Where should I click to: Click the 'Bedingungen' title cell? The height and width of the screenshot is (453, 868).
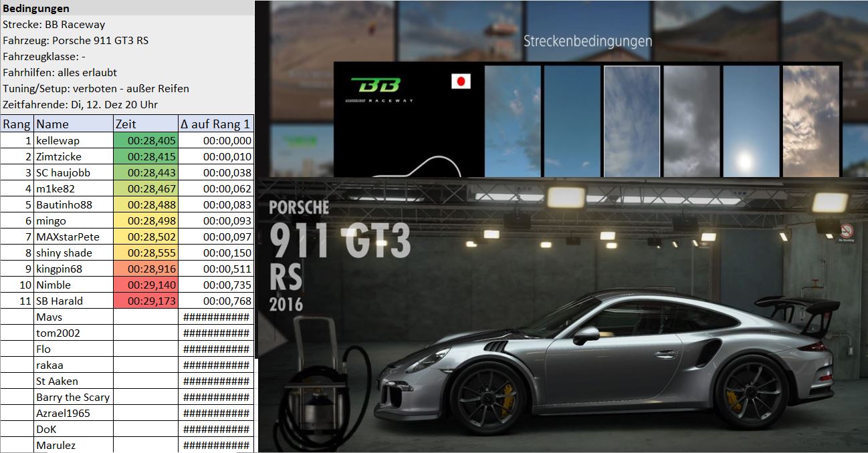click(127, 9)
